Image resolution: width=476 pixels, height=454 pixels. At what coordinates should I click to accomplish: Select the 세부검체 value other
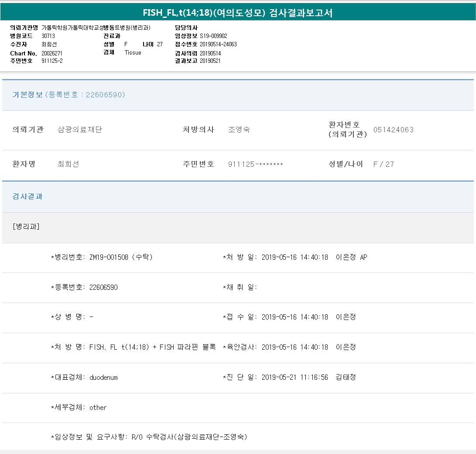tap(98, 407)
